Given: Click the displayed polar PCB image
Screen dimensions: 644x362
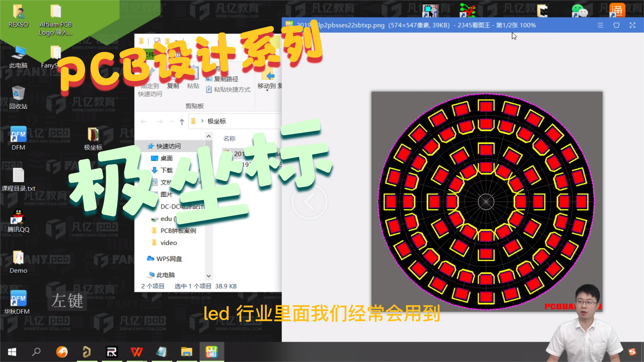Looking at the screenshot, I should click(x=487, y=201).
